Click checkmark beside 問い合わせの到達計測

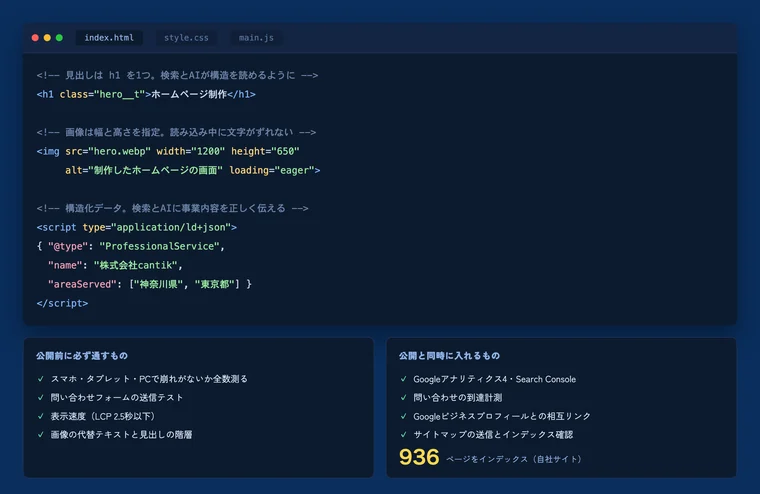[x=403, y=398]
